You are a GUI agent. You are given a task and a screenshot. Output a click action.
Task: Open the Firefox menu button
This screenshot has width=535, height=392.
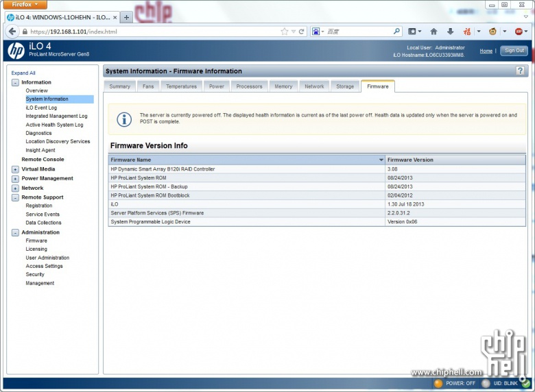[x=25, y=4]
